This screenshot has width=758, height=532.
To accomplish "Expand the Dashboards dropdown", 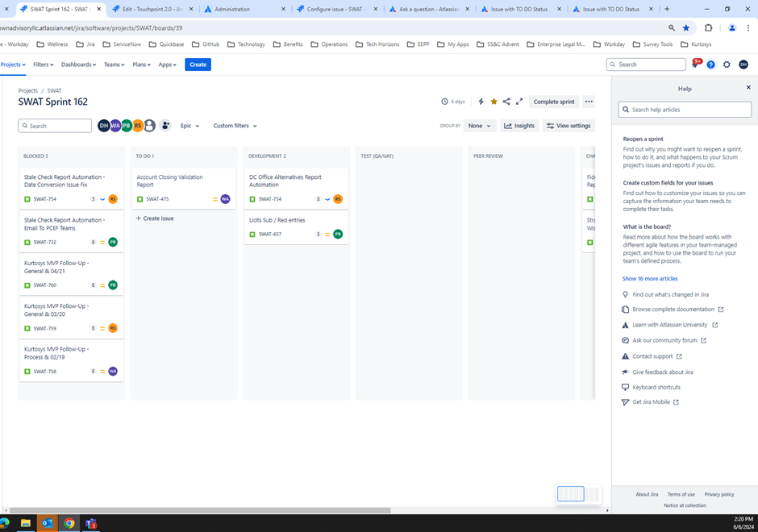I will [x=79, y=64].
